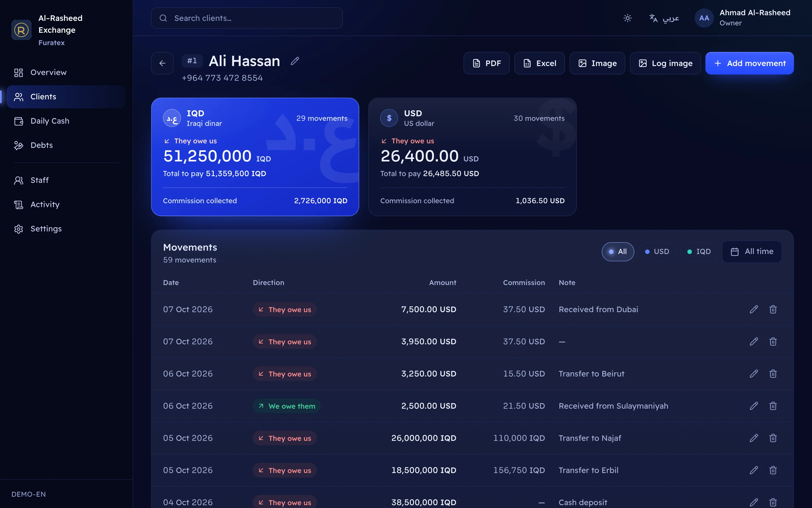Select the IQD Iraqi dinar card
The height and width of the screenshot is (508, 812).
point(255,157)
